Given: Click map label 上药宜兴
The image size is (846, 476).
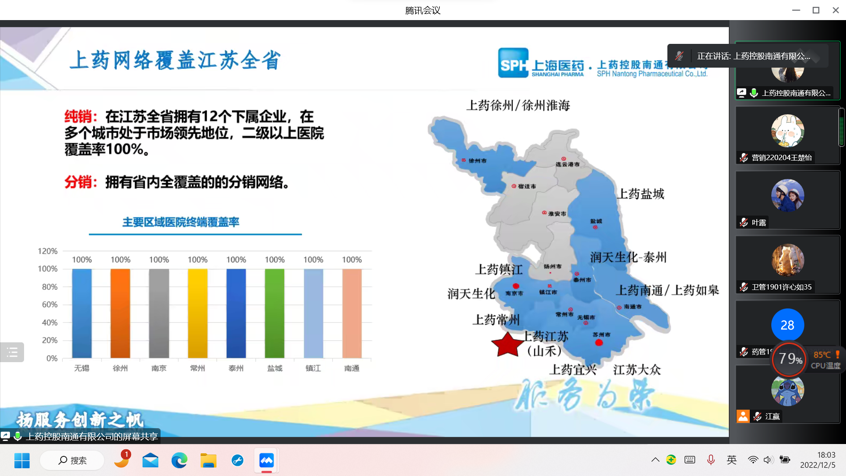Looking at the screenshot, I should tap(573, 370).
